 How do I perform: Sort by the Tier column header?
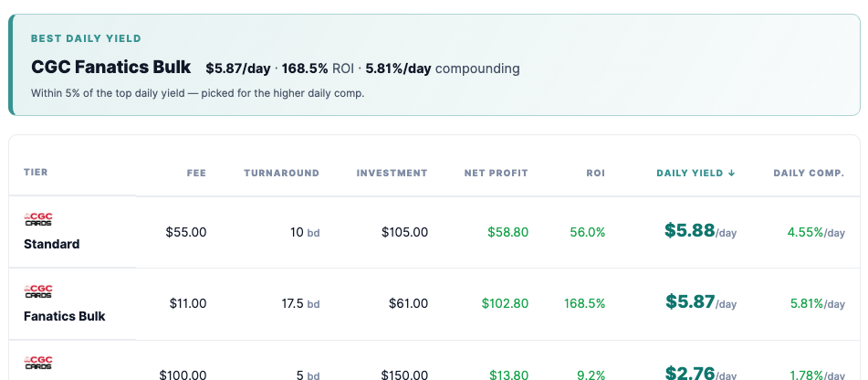coord(36,173)
